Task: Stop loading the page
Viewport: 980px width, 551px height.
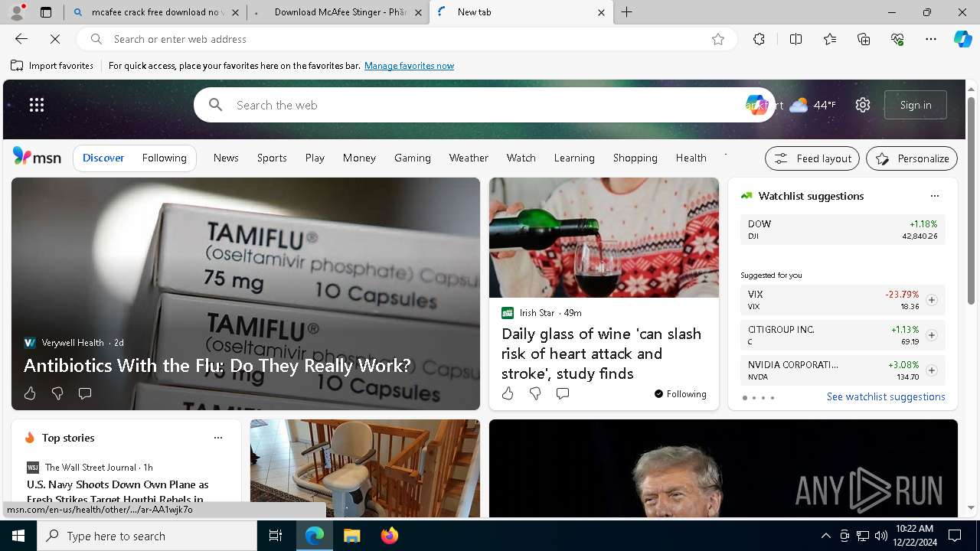Action: pyautogui.click(x=55, y=39)
